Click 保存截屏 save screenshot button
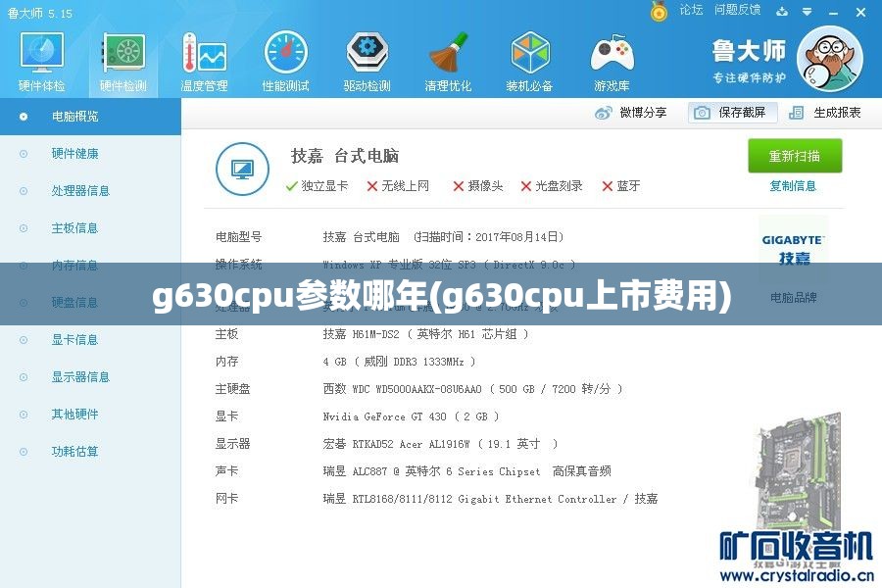The height and width of the screenshot is (588, 882). [733, 113]
